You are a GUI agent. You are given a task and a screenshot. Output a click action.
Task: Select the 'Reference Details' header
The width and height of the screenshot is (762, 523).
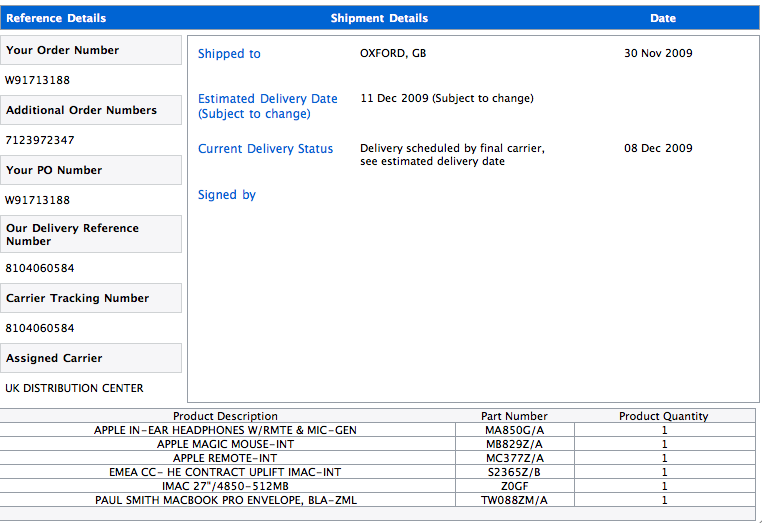(56, 18)
